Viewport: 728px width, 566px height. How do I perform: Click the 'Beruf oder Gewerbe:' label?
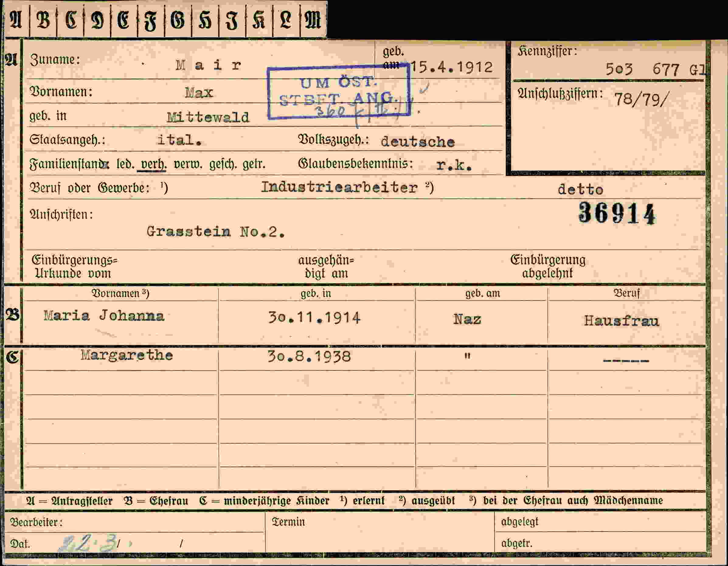tap(90, 188)
